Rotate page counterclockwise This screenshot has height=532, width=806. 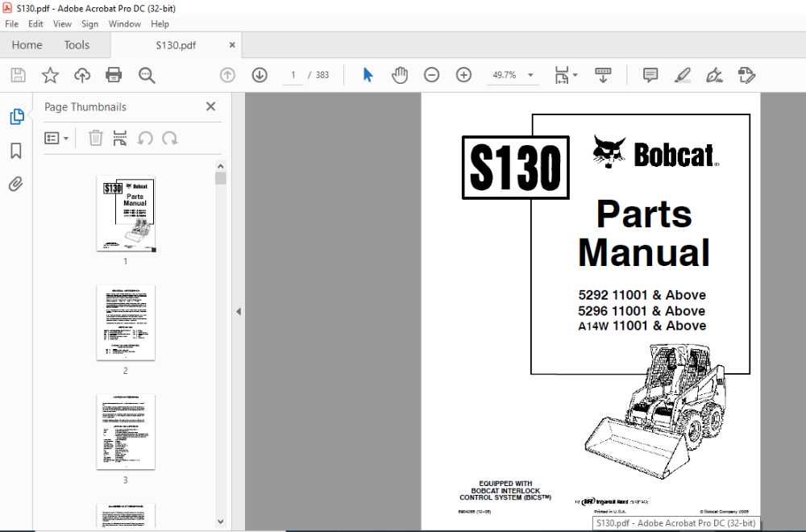(x=145, y=138)
